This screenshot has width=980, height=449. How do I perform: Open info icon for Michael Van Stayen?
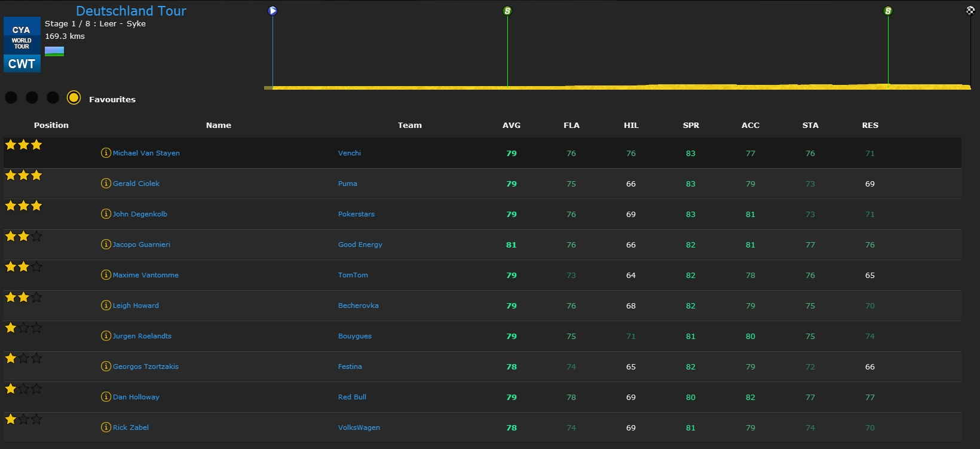coord(106,153)
